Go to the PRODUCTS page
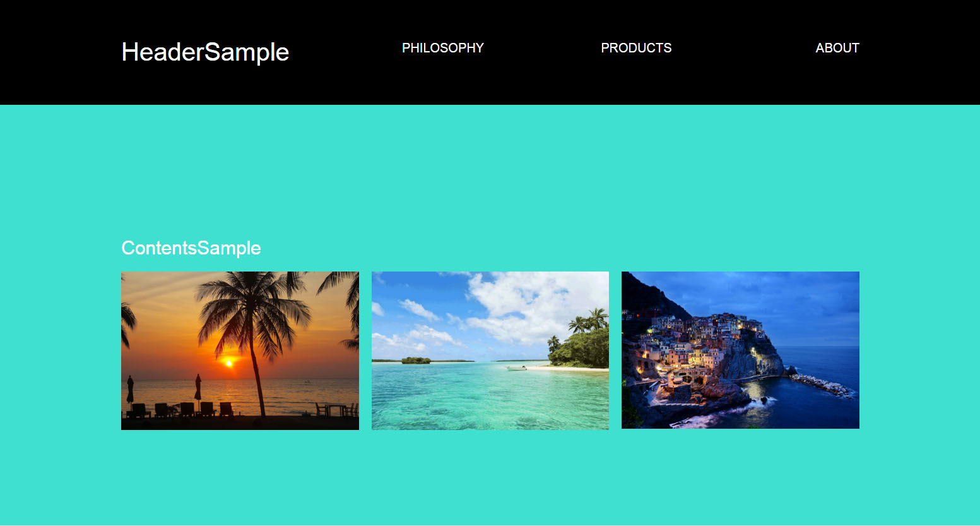This screenshot has width=980, height=526. [x=636, y=48]
